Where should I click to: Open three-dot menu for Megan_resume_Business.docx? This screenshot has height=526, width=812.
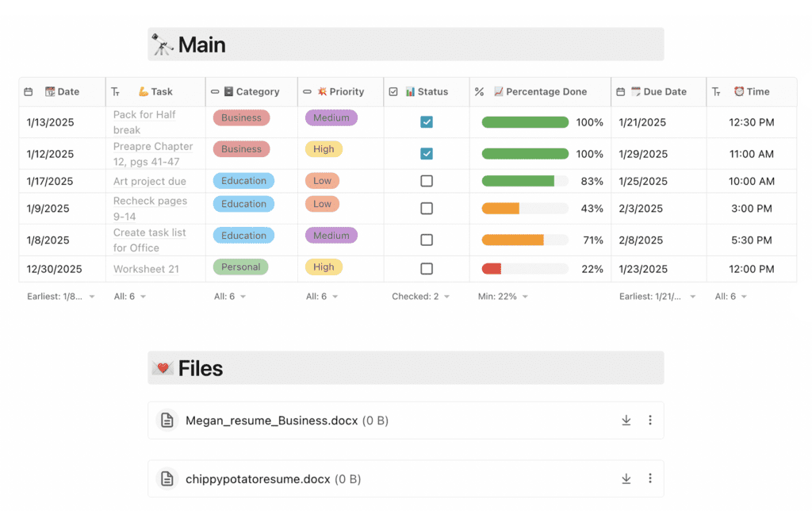coord(650,420)
